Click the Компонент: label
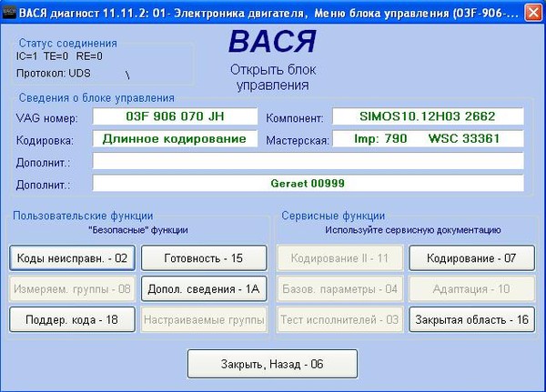Image resolution: width=546 pixels, height=392 pixels. (x=295, y=118)
